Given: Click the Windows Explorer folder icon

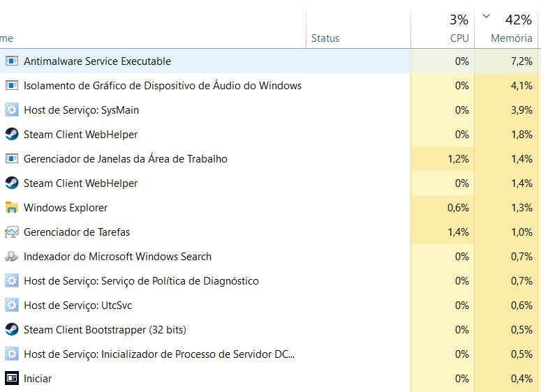Looking at the screenshot, I should pos(12,208).
